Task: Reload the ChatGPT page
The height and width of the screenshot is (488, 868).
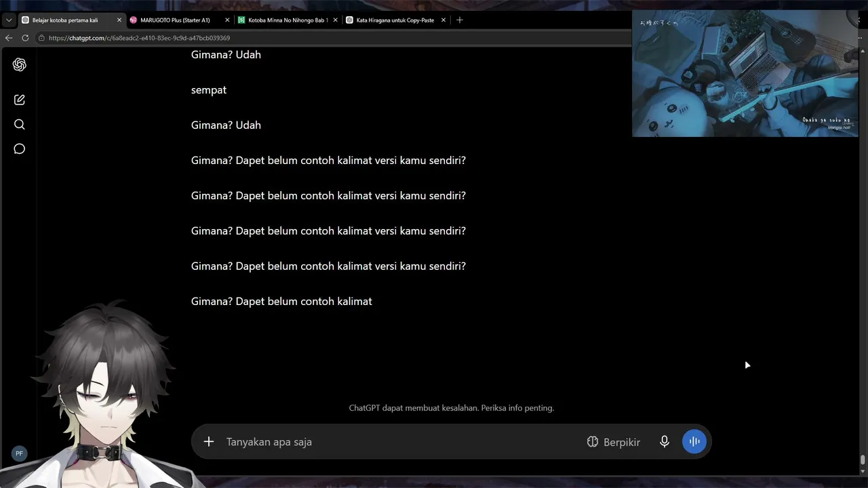Action: 25,38
